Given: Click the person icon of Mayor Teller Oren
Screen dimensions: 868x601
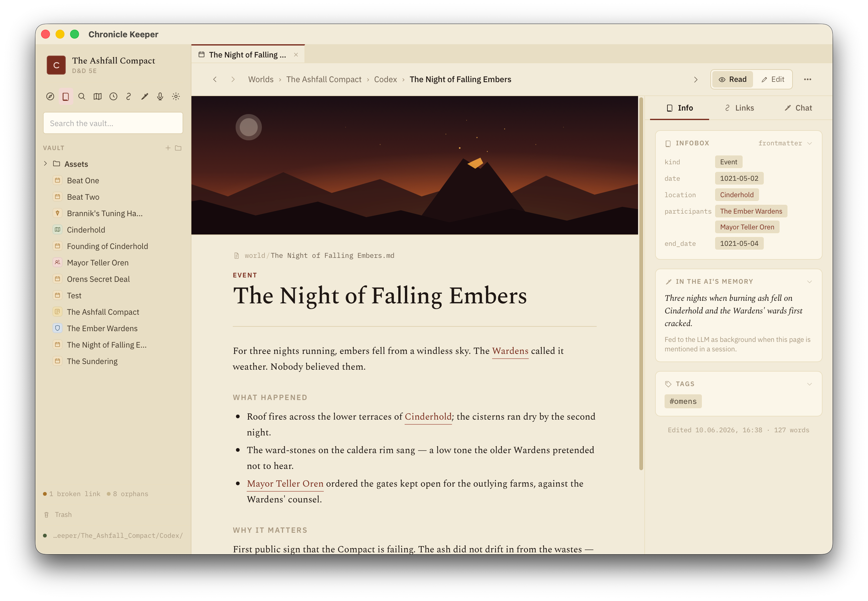Looking at the screenshot, I should [x=57, y=263].
